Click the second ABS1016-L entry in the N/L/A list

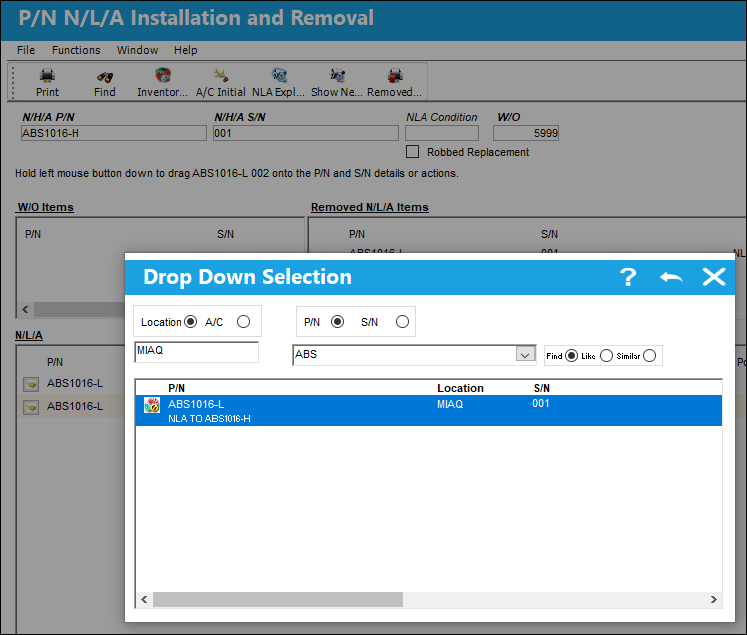coord(75,406)
